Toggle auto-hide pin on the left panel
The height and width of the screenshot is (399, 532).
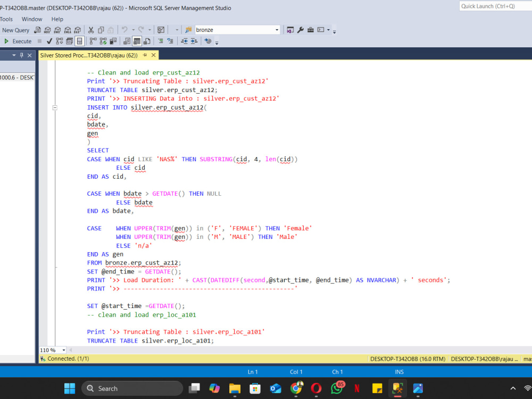pos(22,55)
